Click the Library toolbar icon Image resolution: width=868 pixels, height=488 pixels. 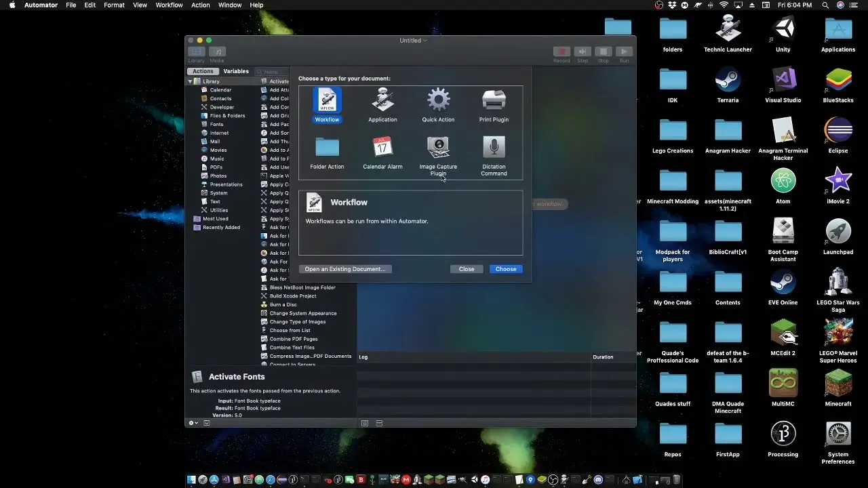pyautogui.click(x=196, y=51)
